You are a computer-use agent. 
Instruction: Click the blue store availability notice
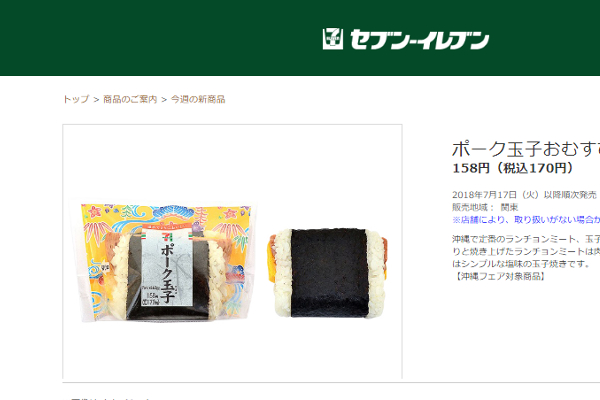click(x=526, y=220)
